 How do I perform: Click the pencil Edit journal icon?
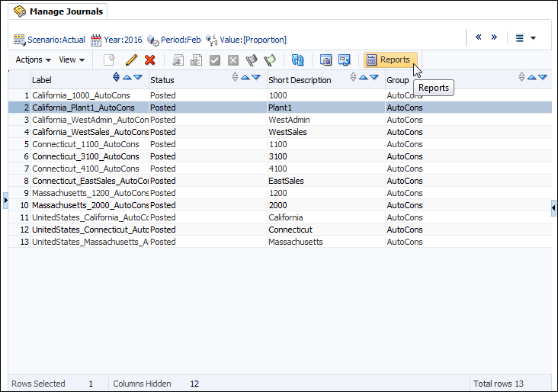point(131,59)
